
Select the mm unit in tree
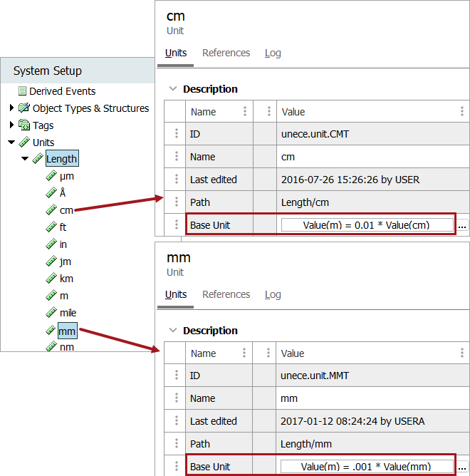coord(67,331)
